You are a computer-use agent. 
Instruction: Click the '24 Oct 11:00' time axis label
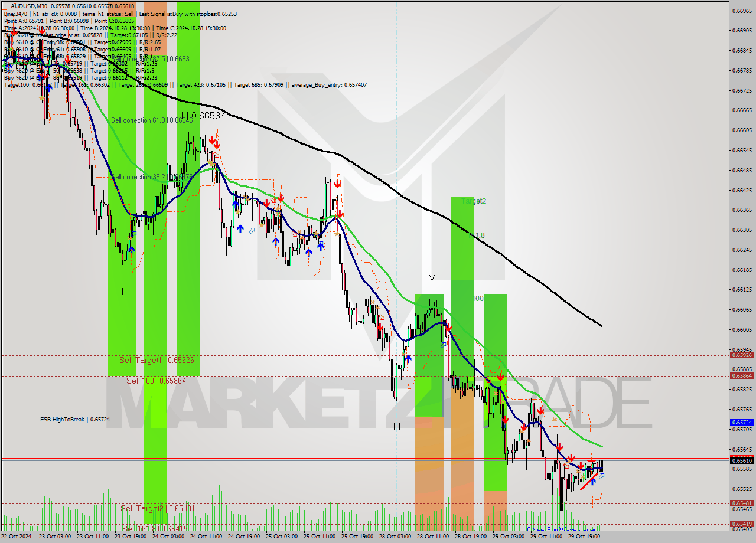(x=206, y=537)
